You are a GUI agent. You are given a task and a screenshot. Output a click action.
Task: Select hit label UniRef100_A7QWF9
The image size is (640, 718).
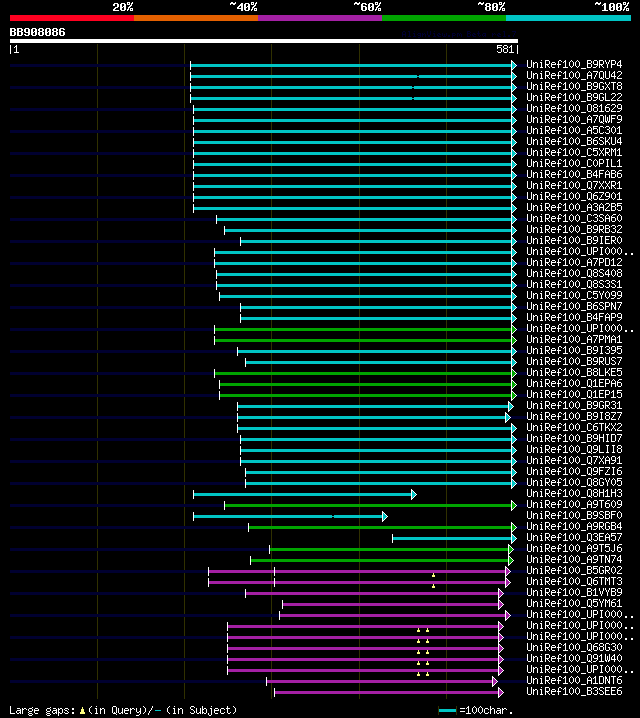pos(574,119)
